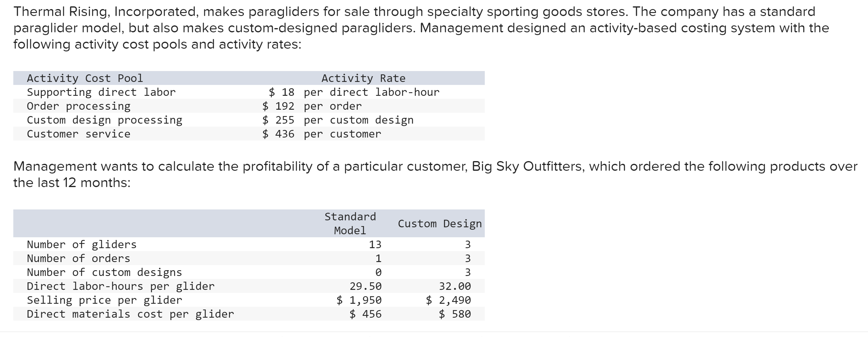Select the Supporting direct labor row label
The height and width of the screenshot is (337, 868).
click(101, 92)
